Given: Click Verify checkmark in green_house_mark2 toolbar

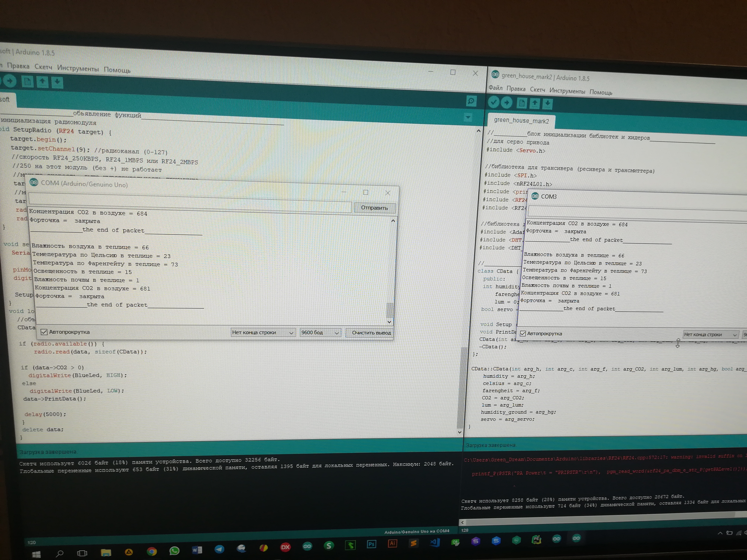Looking at the screenshot, I should [x=493, y=102].
